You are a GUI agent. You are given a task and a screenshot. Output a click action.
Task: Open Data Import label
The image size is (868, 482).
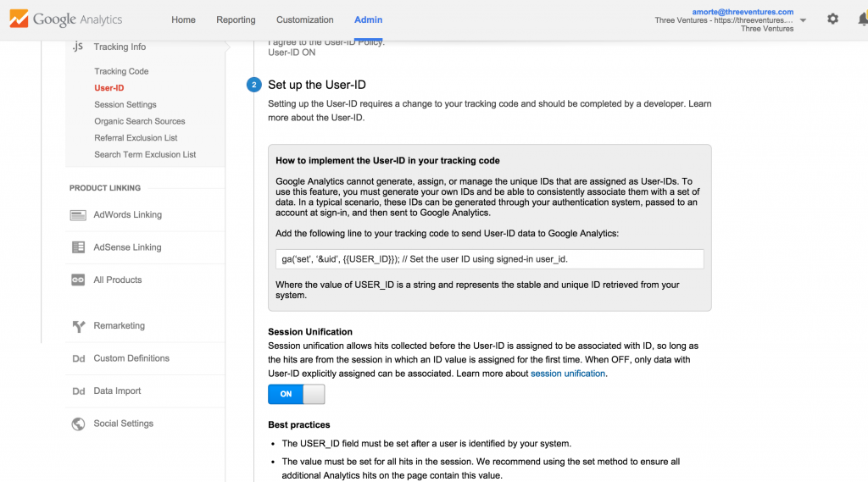click(x=117, y=391)
